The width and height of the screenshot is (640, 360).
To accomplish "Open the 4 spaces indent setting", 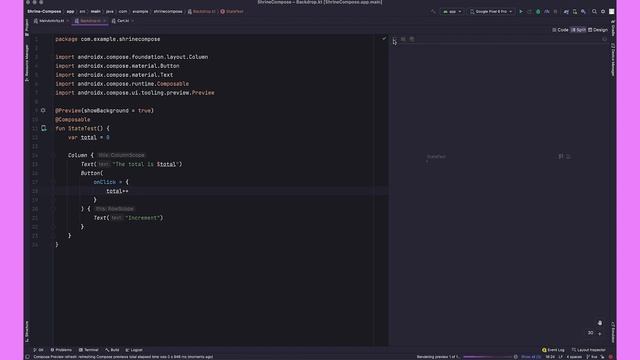I will 574,357.
